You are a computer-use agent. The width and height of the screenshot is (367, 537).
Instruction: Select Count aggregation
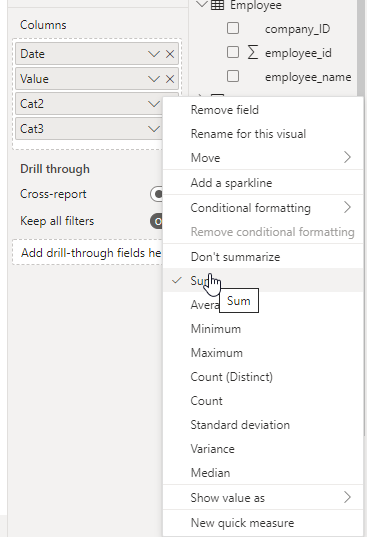click(263, 401)
